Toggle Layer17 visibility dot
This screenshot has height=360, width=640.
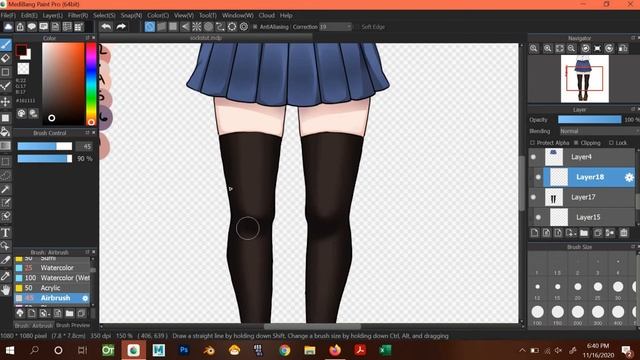(x=533, y=197)
